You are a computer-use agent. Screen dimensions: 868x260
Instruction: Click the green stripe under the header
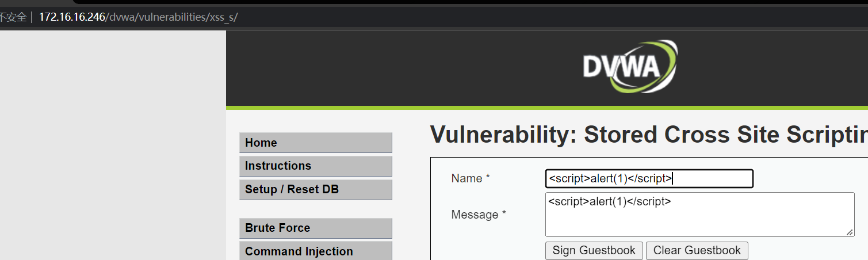click(546, 108)
